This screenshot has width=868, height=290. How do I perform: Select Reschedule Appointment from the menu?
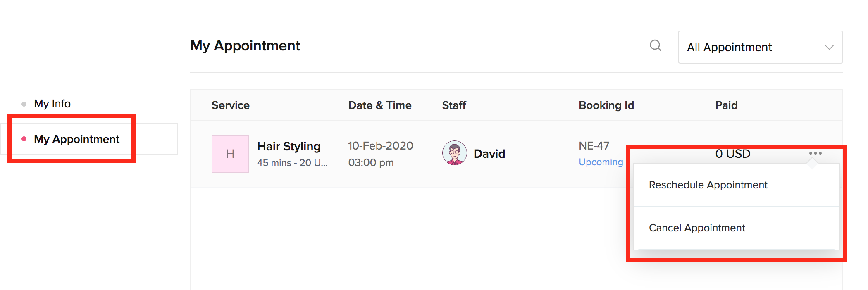[708, 185]
